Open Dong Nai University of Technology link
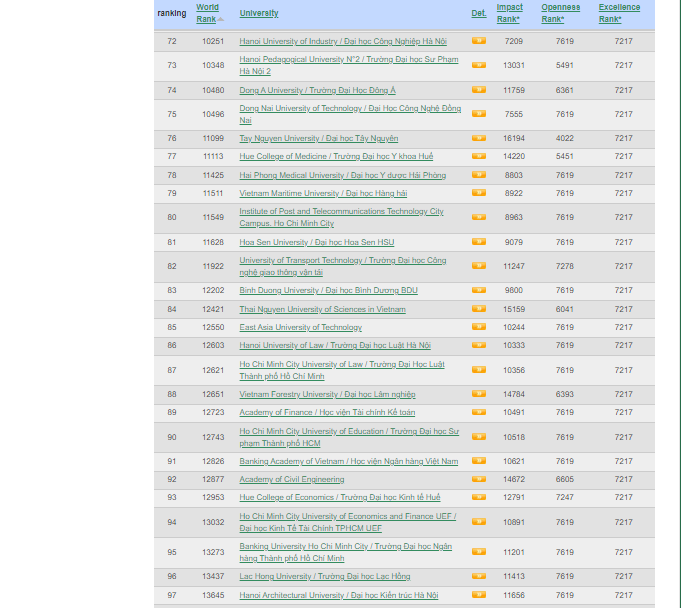The height and width of the screenshot is (608, 681). click(x=350, y=114)
